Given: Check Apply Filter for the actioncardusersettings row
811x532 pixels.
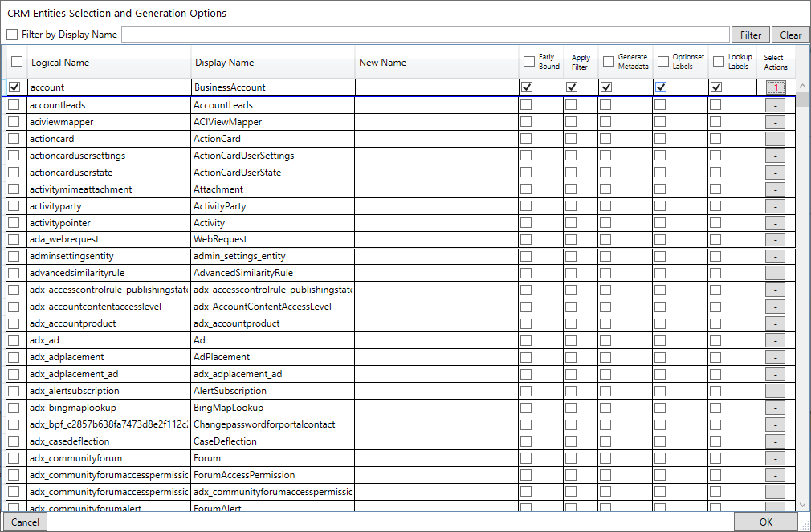Looking at the screenshot, I should coord(570,156).
